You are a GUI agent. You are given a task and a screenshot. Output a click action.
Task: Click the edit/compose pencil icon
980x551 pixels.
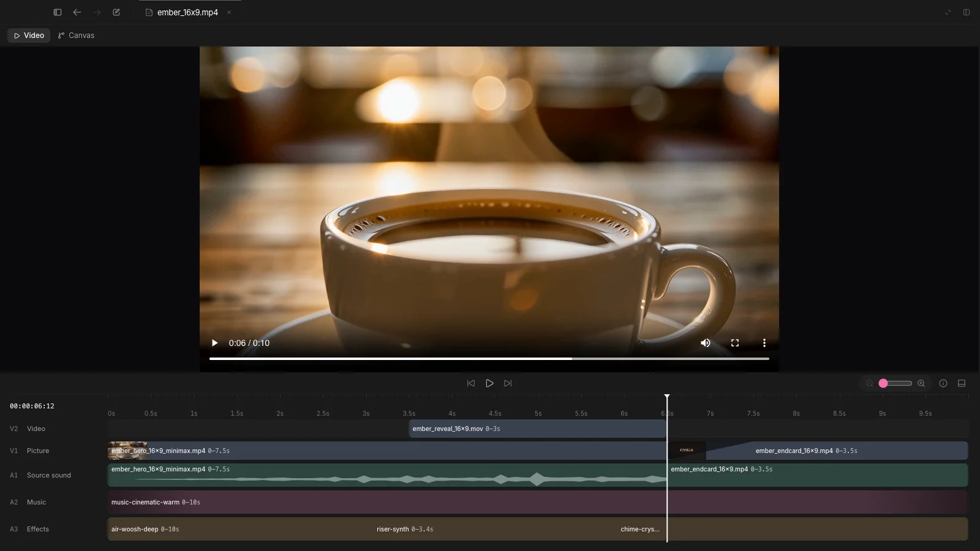pos(116,12)
